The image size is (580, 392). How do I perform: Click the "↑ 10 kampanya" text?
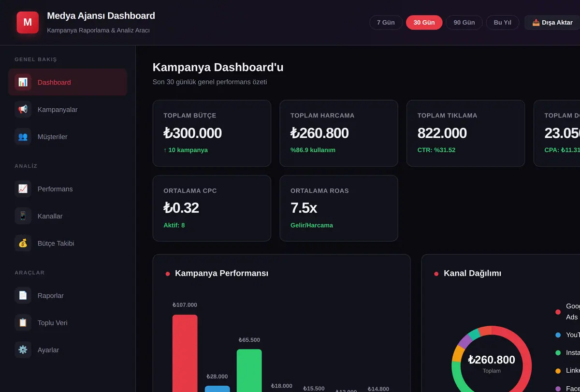coord(186,150)
